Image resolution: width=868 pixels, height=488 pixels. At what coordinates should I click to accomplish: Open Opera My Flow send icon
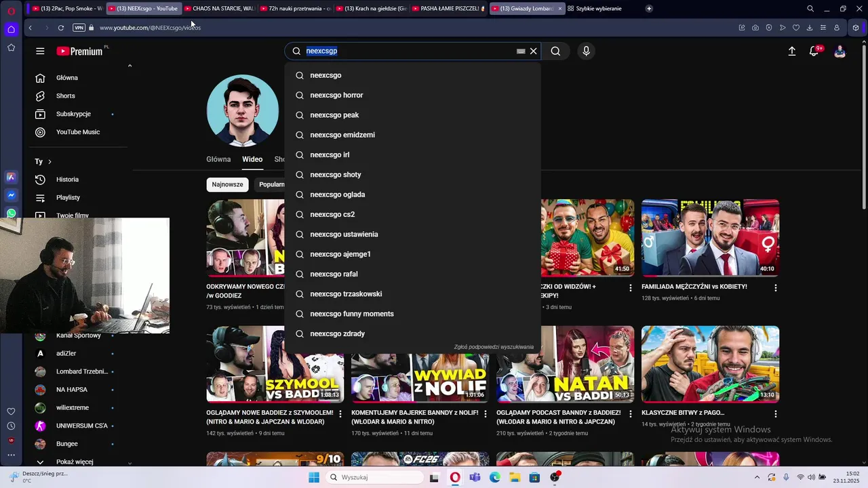[x=783, y=28]
